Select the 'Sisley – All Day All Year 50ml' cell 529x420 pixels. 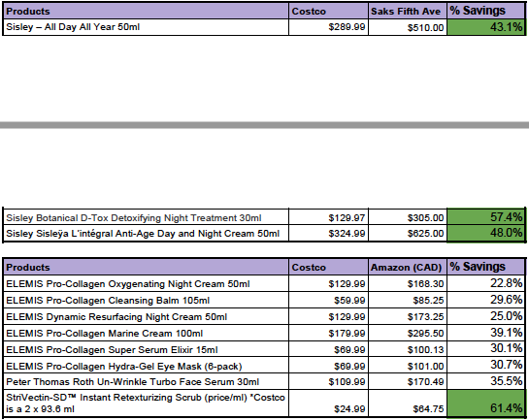pos(146,27)
